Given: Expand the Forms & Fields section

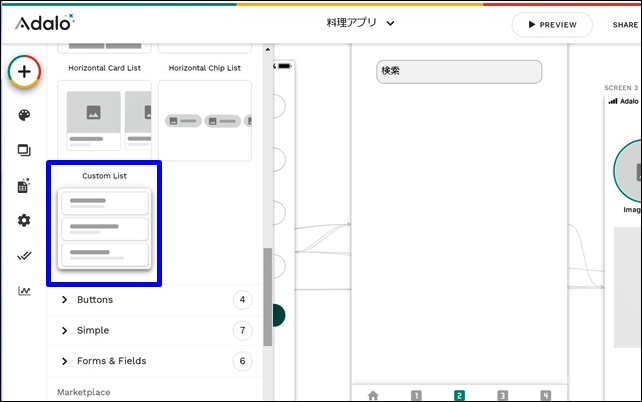Looking at the screenshot, I should 155,361.
